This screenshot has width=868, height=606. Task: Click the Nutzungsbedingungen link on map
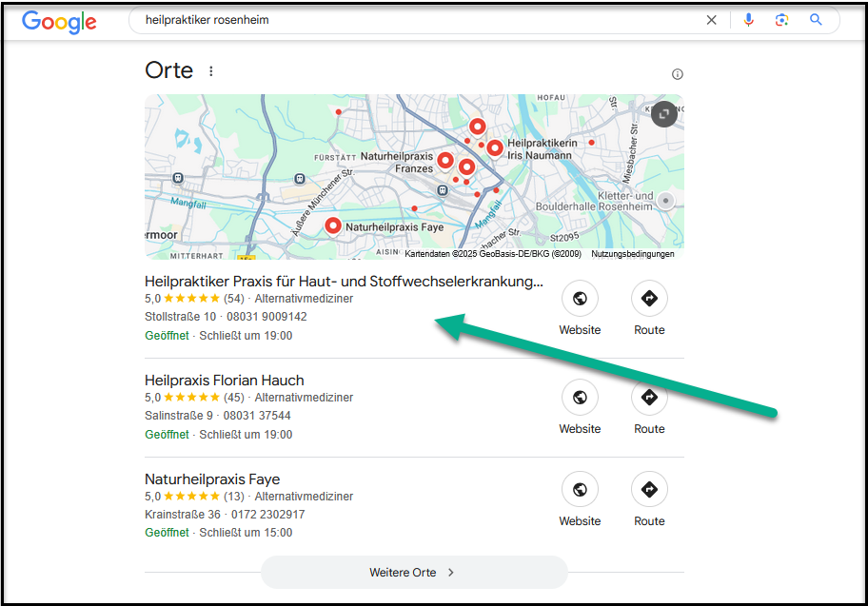(633, 254)
